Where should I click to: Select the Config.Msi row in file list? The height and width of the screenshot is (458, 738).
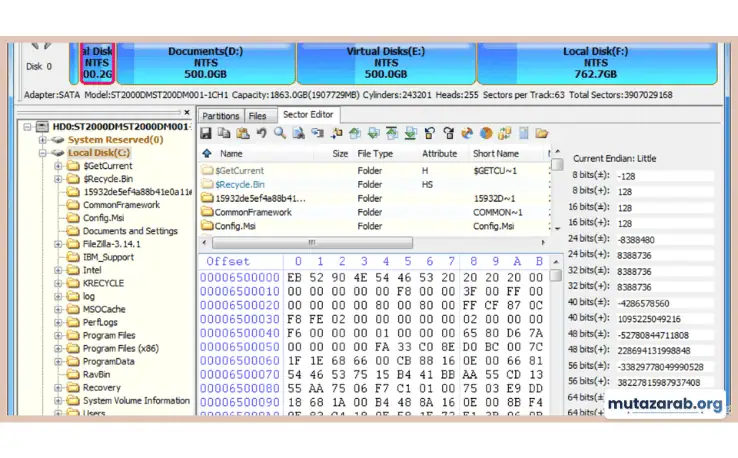click(x=375, y=226)
